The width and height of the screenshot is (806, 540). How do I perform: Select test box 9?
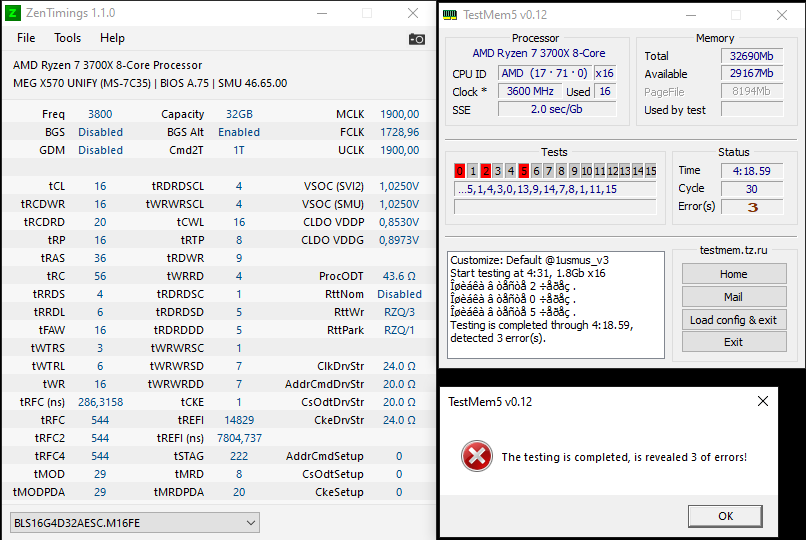point(574,171)
